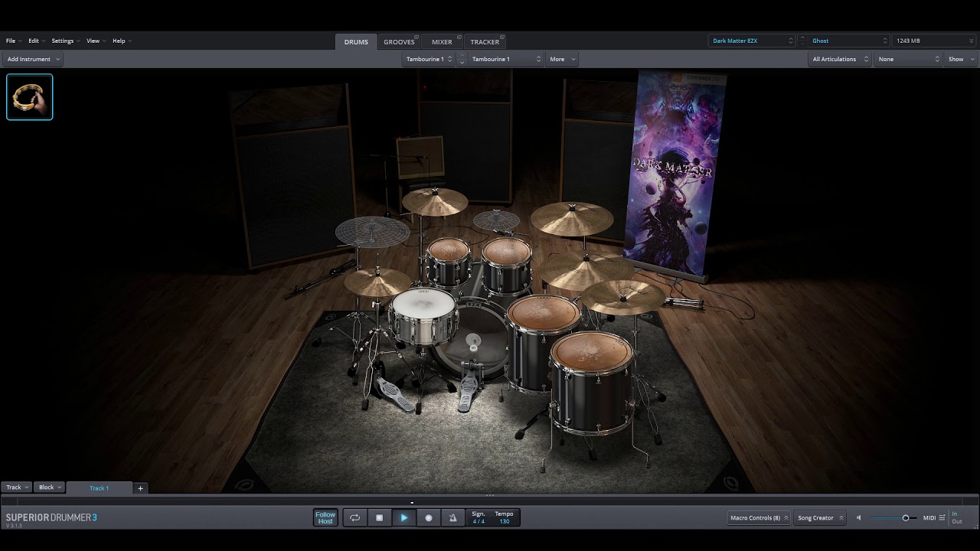Viewport: 980px width, 551px height.
Task: Select the perforated cymbal above hi-hat
Action: tap(373, 231)
